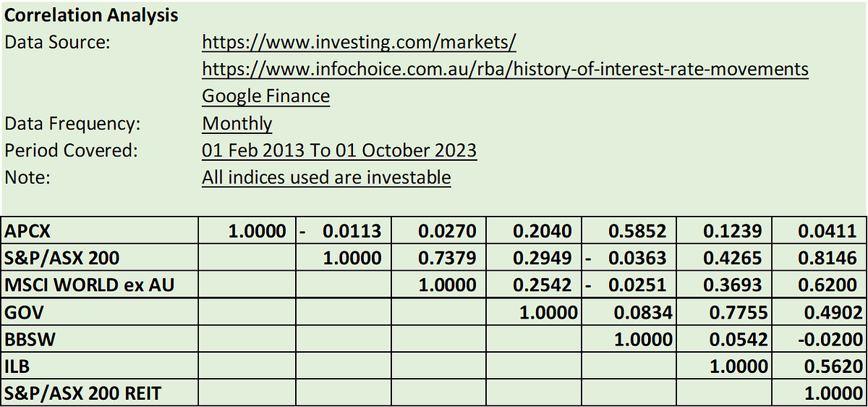Select the S&P/ASX 200 REIT label cell

coord(100,393)
